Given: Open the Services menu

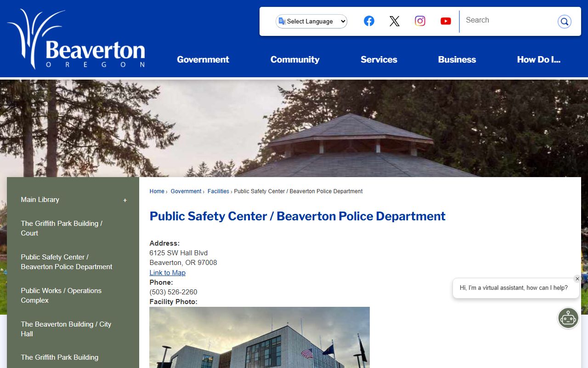Looking at the screenshot, I should click(x=379, y=59).
